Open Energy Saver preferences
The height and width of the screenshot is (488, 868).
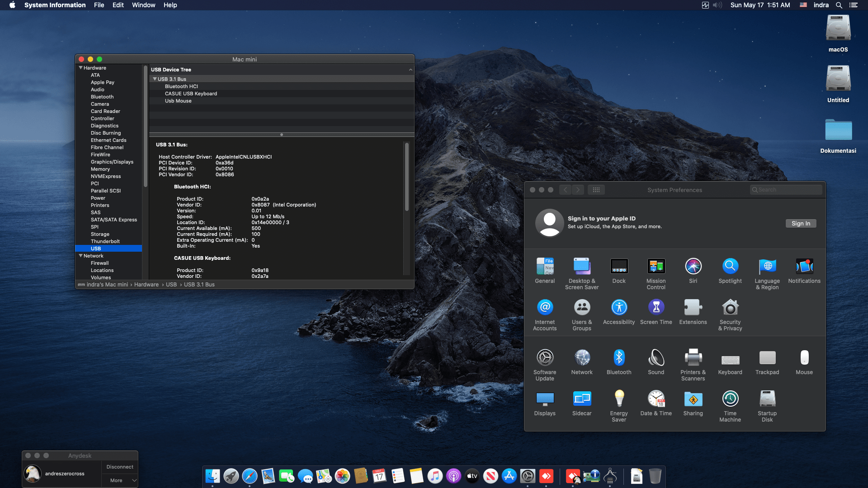[x=619, y=406]
